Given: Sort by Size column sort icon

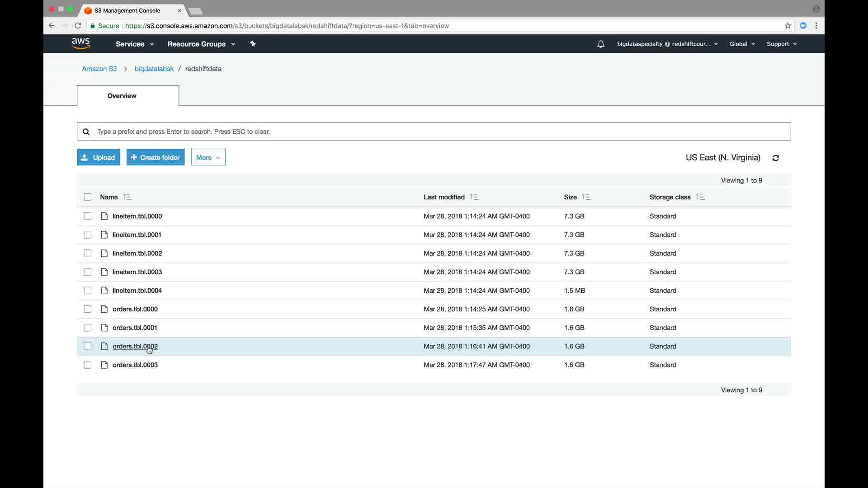Looking at the screenshot, I should 586,197.
